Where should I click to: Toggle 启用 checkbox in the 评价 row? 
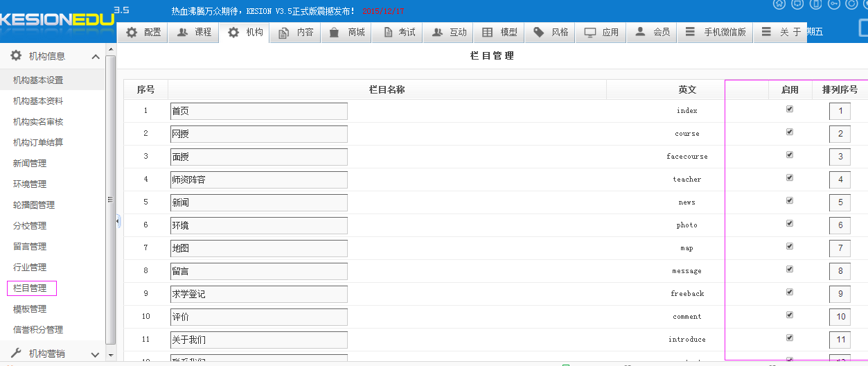[790, 315]
